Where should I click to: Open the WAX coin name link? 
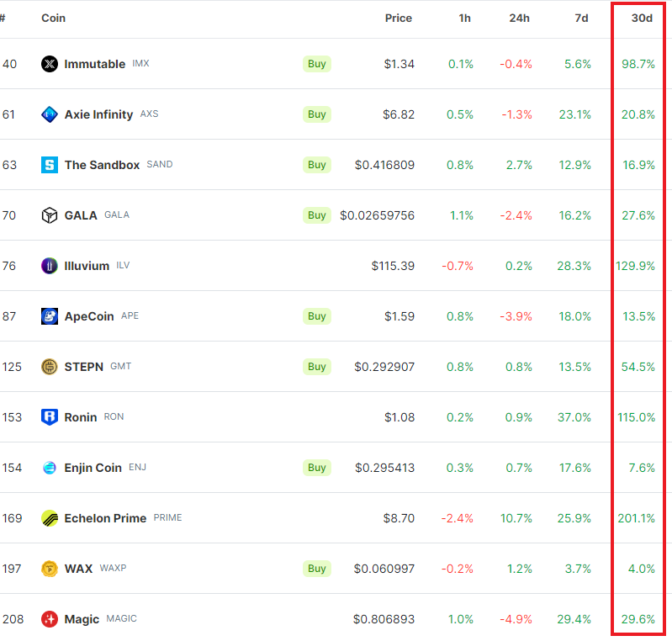pos(78,569)
